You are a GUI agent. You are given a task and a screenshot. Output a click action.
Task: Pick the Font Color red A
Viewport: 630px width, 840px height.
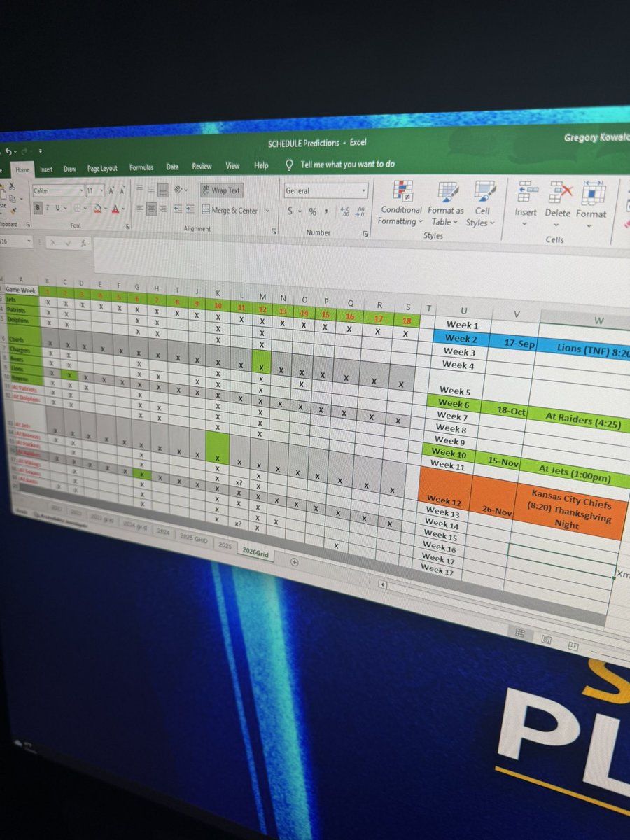point(115,209)
